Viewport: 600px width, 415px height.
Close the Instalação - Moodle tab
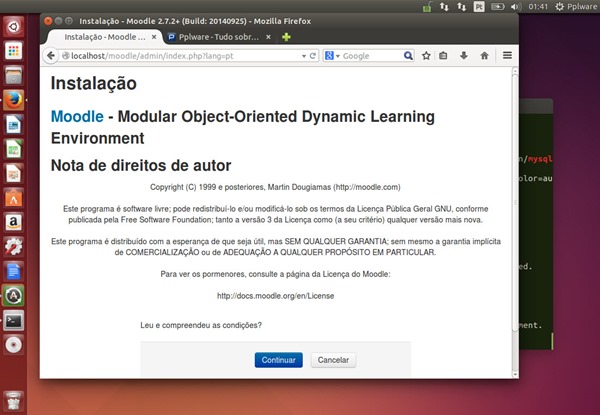click(x=154, y=37)
